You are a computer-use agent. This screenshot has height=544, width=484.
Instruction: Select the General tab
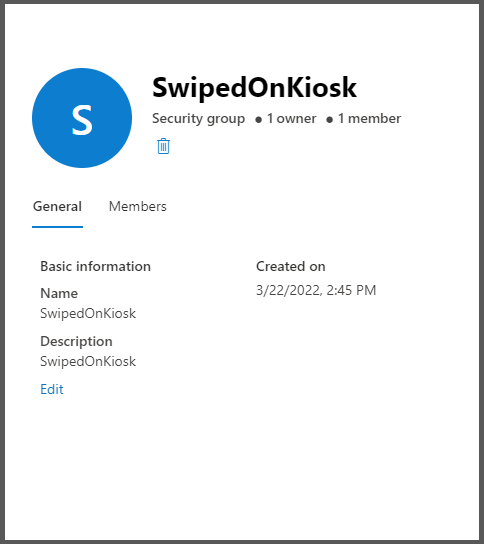click(x=57, y=206)
